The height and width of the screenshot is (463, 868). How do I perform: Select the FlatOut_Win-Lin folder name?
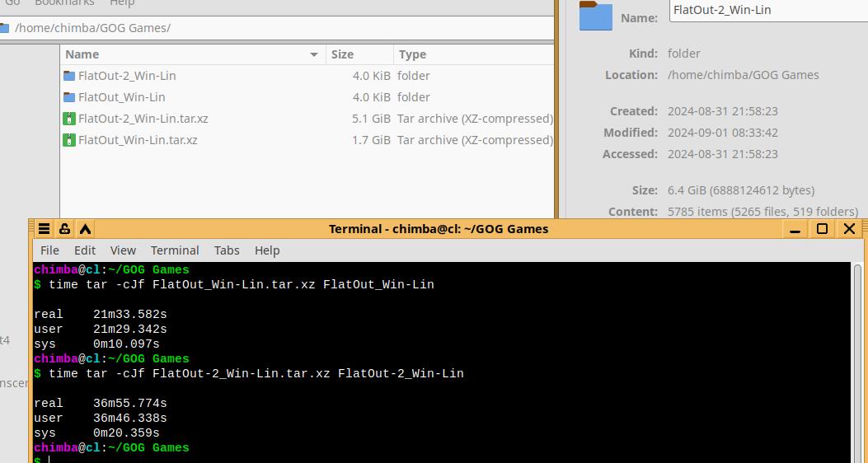click(x=122, y=97)
